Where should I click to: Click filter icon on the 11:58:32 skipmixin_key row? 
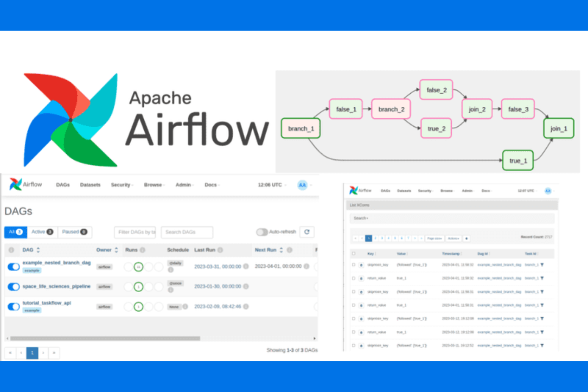coord(542,265)
